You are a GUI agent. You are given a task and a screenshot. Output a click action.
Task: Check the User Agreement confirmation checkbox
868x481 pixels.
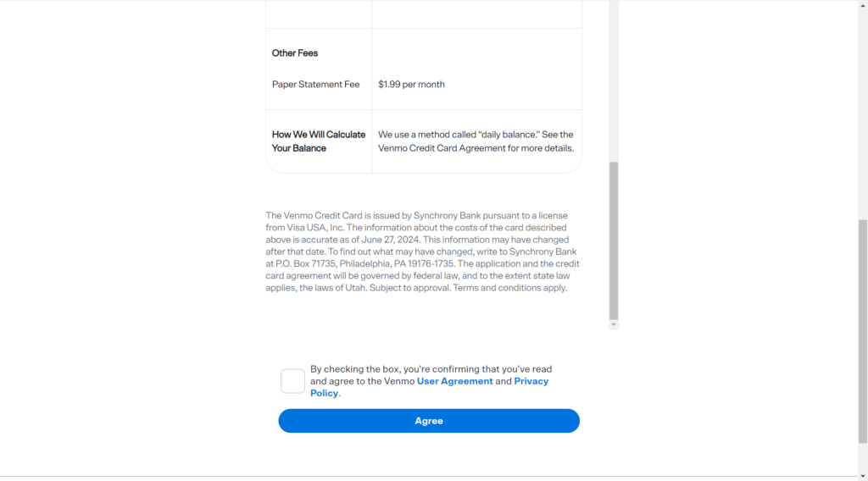pos(292,381)
